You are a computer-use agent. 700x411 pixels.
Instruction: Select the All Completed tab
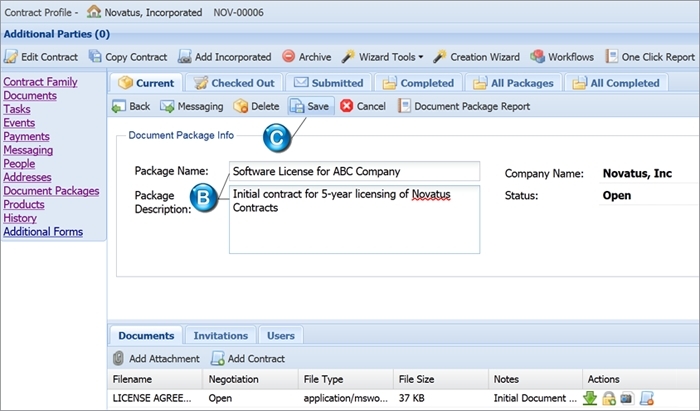(616, 83)
